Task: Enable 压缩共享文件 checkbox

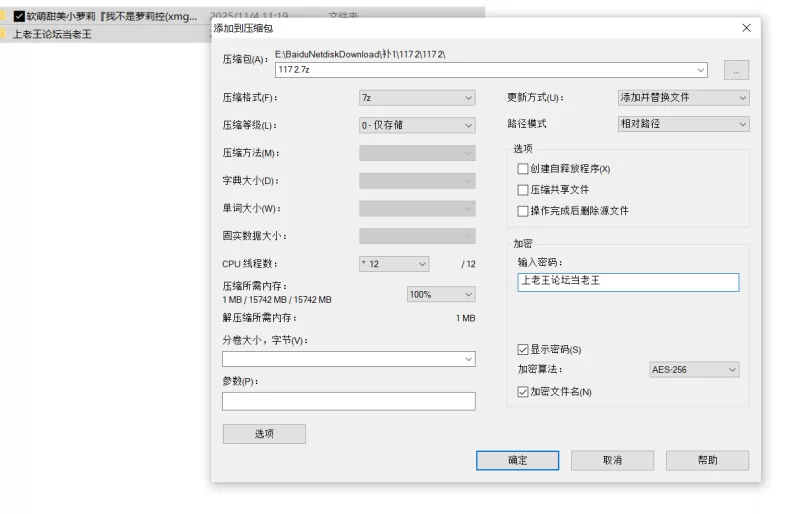Action: point(523,190)
